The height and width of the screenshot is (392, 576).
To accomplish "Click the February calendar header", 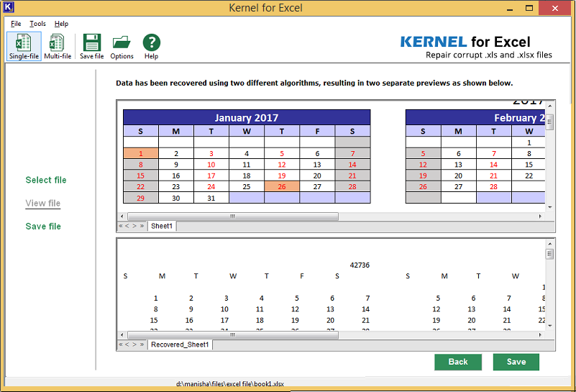I will 475,117.
